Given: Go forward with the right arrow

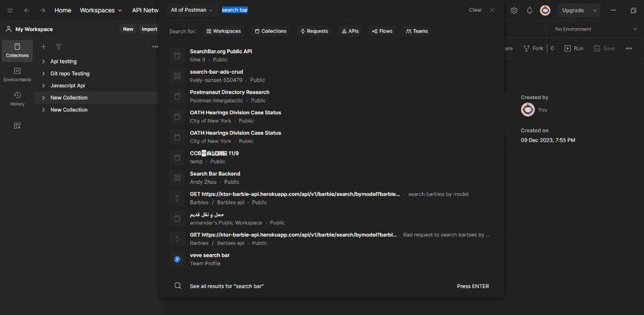Looking at the screenshot, I should point(42,10).
